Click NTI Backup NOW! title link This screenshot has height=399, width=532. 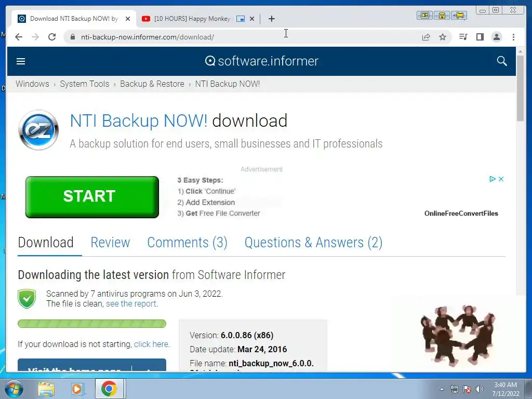pyautogui.click(x=138, y=121)
